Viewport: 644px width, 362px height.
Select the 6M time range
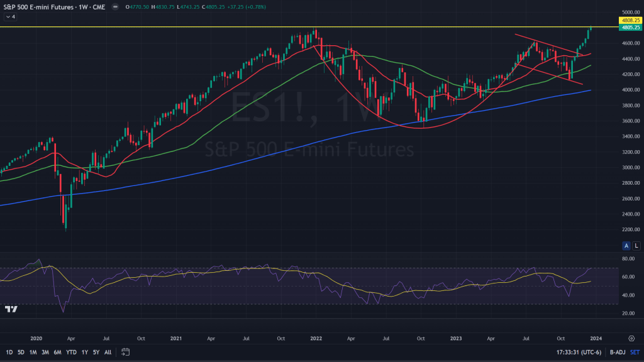pos(57,352)
